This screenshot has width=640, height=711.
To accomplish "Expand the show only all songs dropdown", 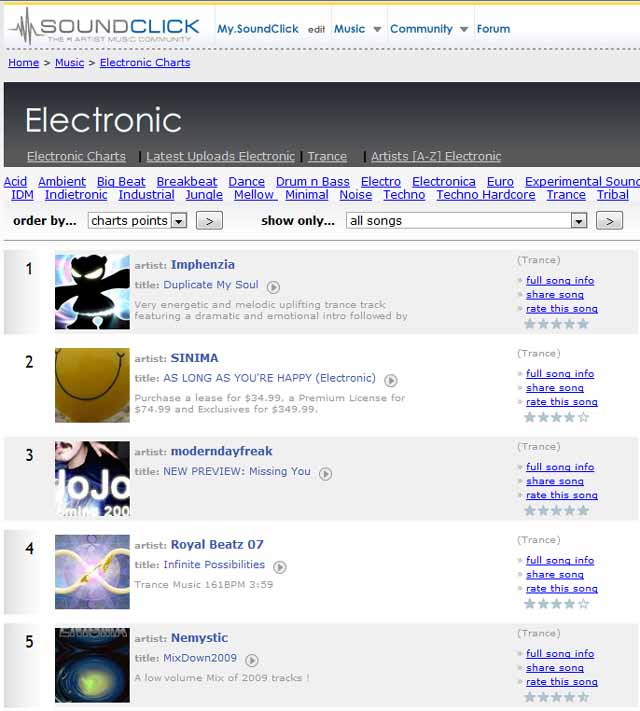I will coord(578,221).
